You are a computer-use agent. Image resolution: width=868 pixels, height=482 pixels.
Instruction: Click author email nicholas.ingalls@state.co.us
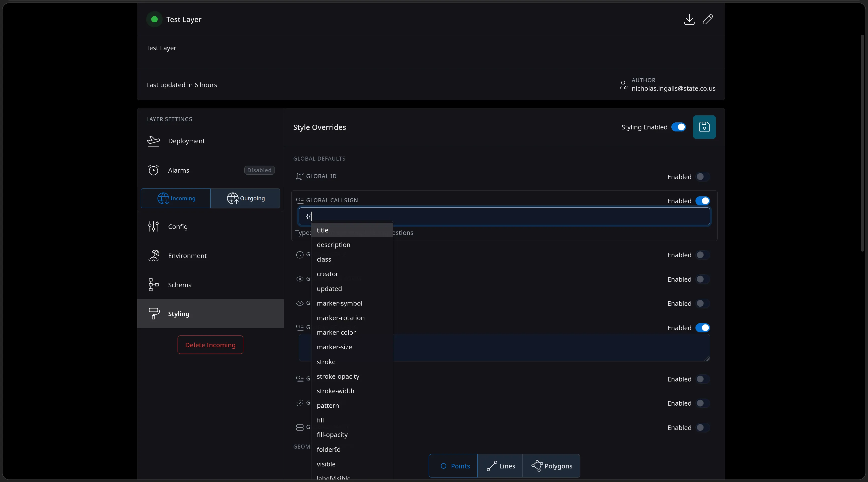(673, 89)
